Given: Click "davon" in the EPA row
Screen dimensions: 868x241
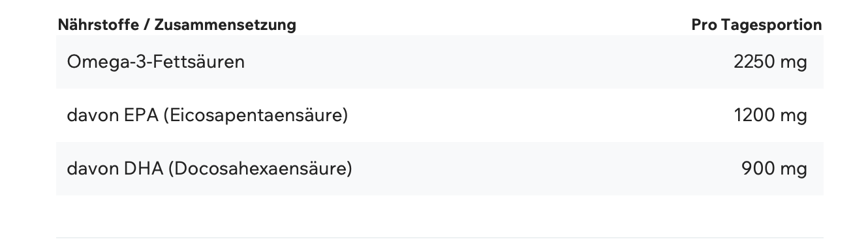Looking at the screenshot, I should (93, 116).
